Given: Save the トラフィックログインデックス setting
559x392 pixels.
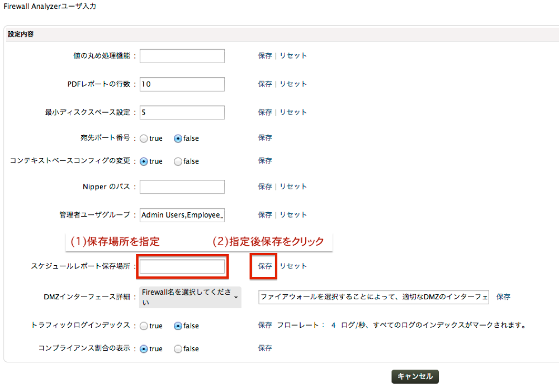Looking at the screenshot, I should 265,324.
